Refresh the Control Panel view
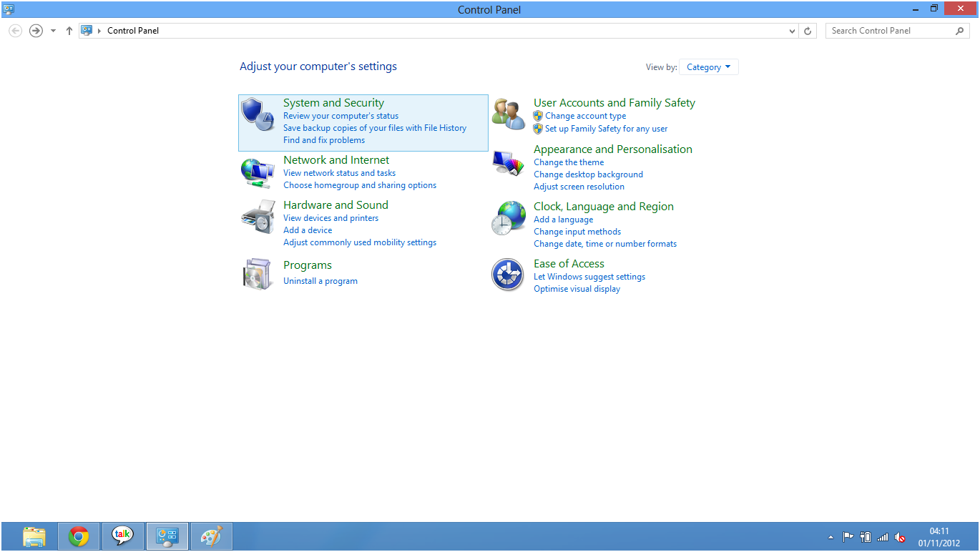The width and height of the screenshot is (980, 552). (x=808, y=31)
